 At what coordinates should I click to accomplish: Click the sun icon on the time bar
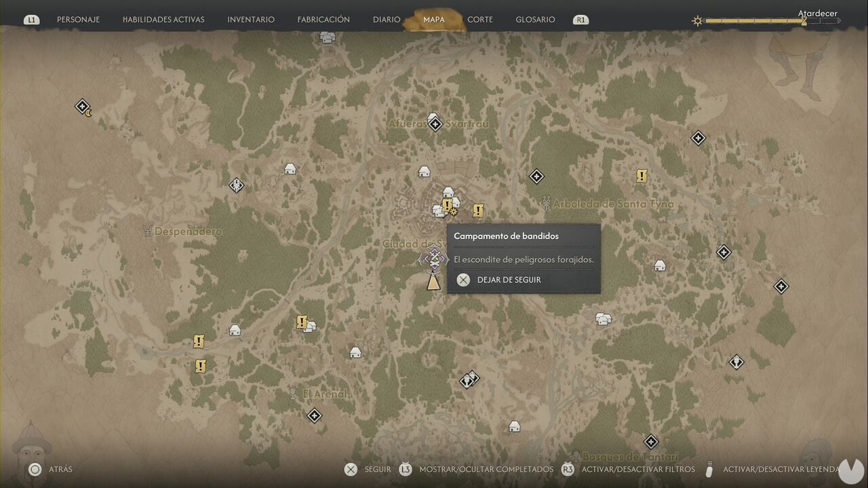[697, 21]
